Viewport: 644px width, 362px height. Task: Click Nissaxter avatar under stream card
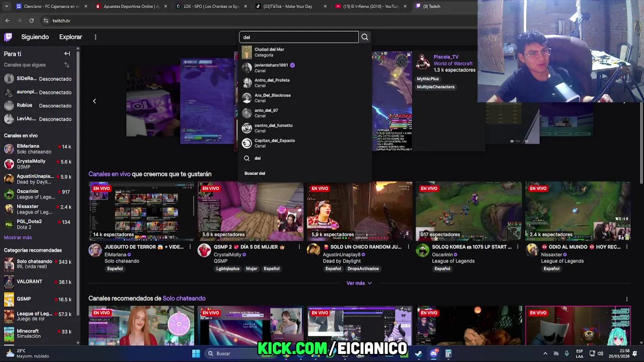click(x=532, y=250)
